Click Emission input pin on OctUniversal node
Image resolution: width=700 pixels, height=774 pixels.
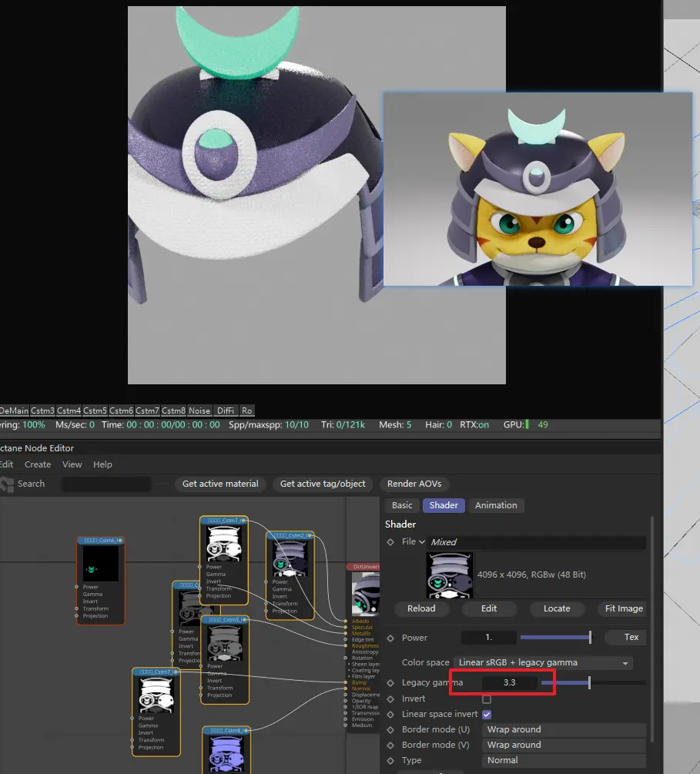tap(346, 719)
